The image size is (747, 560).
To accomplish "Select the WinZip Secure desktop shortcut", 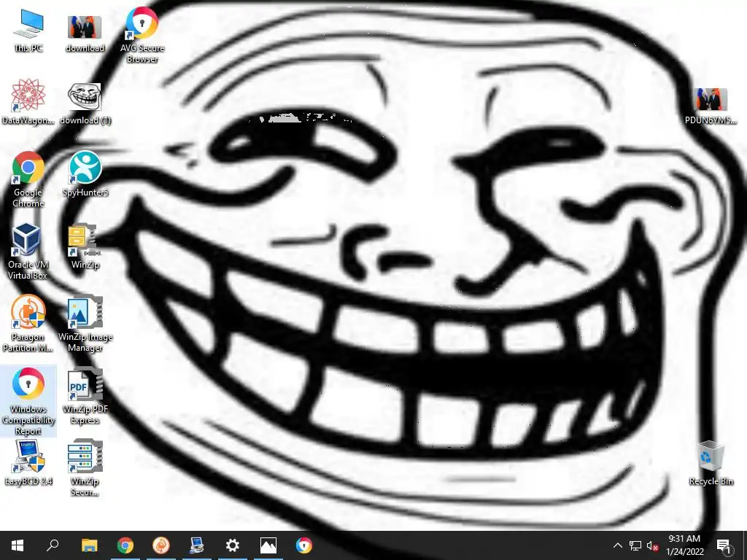I will pyautogui.click(x=85, y=468).
